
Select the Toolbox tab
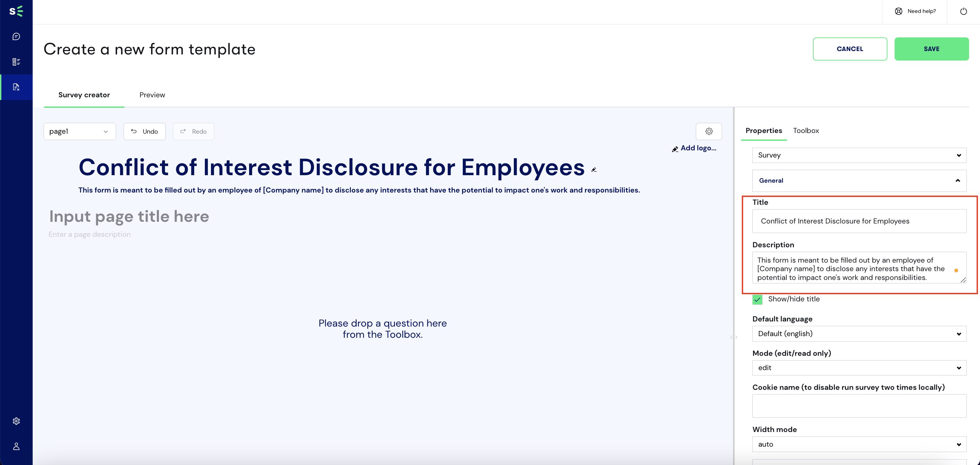[x=806, y=130]
